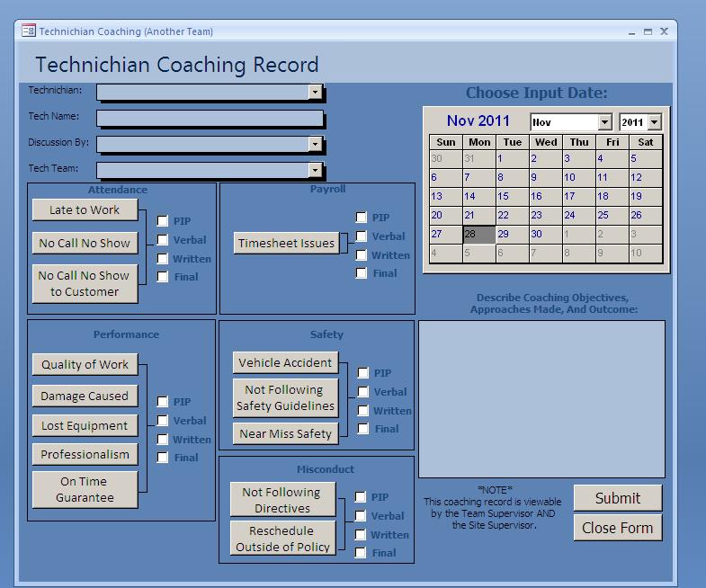The height and width of the screenshot is (588, 706).
Task: Click the coaching objectives description text area
Action: point(541,398)
